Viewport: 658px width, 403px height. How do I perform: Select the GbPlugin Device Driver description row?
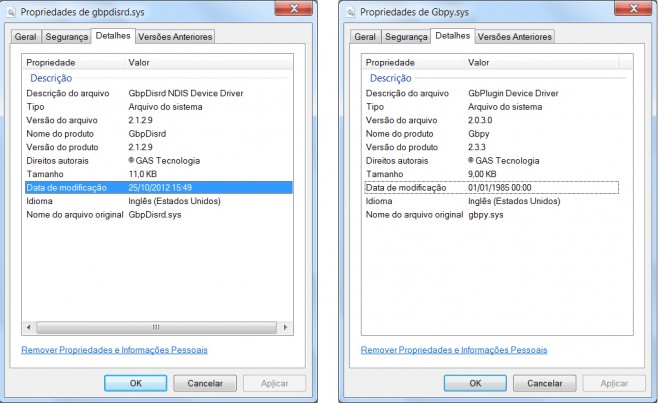click(x=491, y=93)
